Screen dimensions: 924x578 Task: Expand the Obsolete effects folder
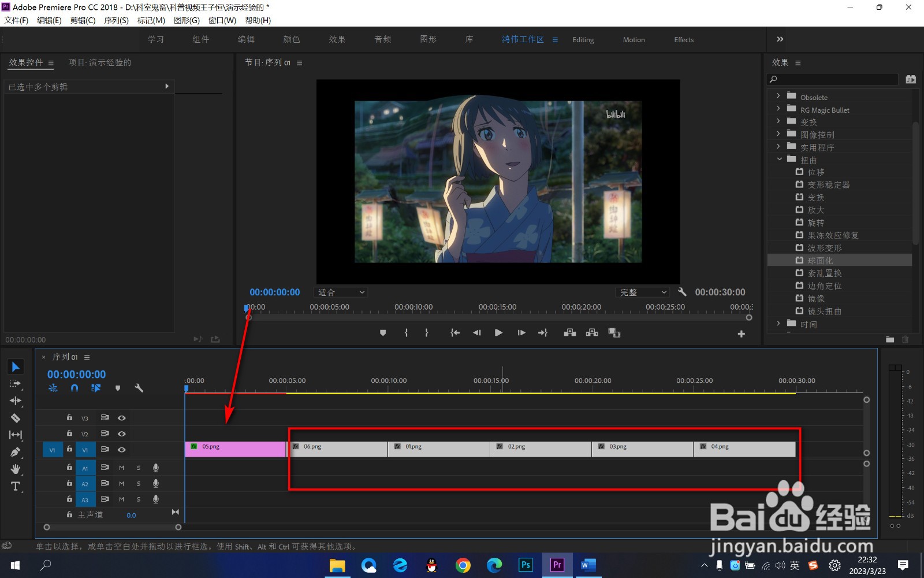pos(778,97)
